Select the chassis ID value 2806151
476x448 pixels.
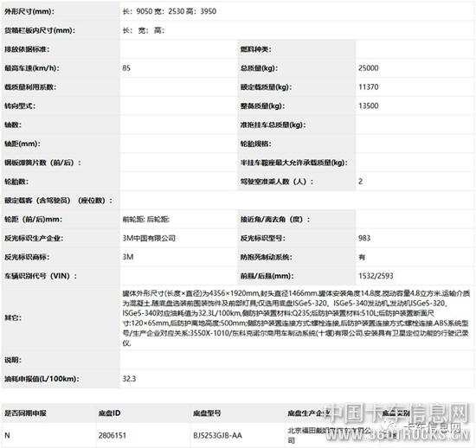pyautogui.click(x=112, y=435)
